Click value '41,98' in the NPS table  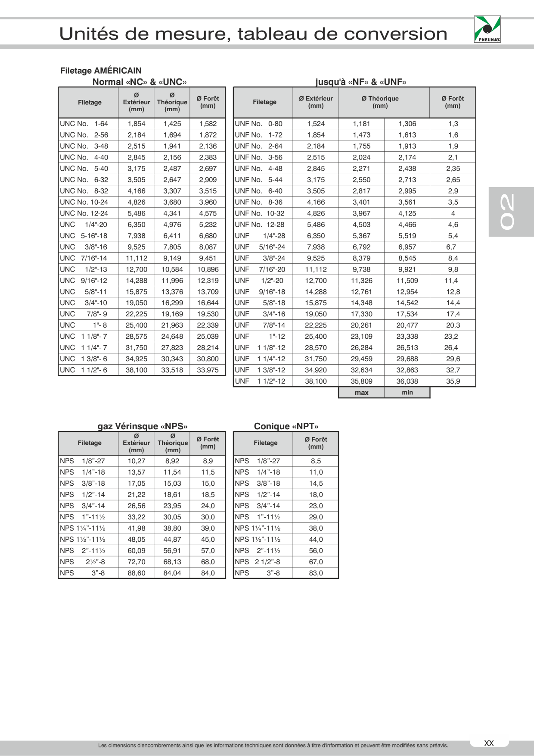pyautogui.click(x=137, y=528)
